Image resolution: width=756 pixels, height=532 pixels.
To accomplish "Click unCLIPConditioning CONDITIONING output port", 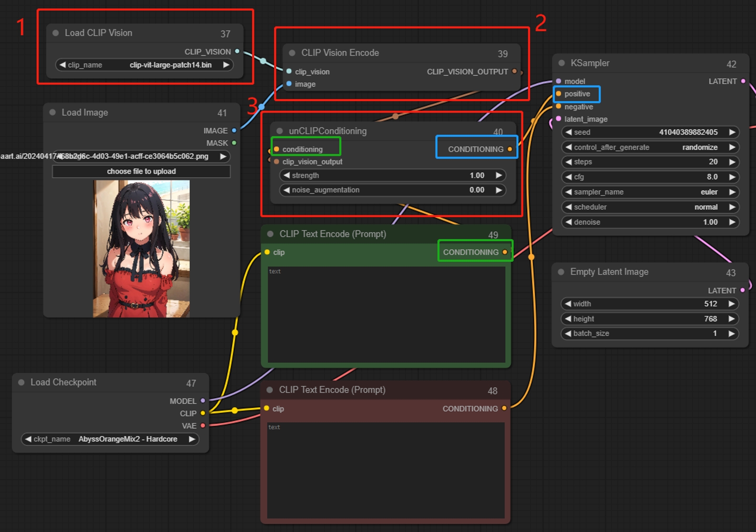I will pos(510,149).
